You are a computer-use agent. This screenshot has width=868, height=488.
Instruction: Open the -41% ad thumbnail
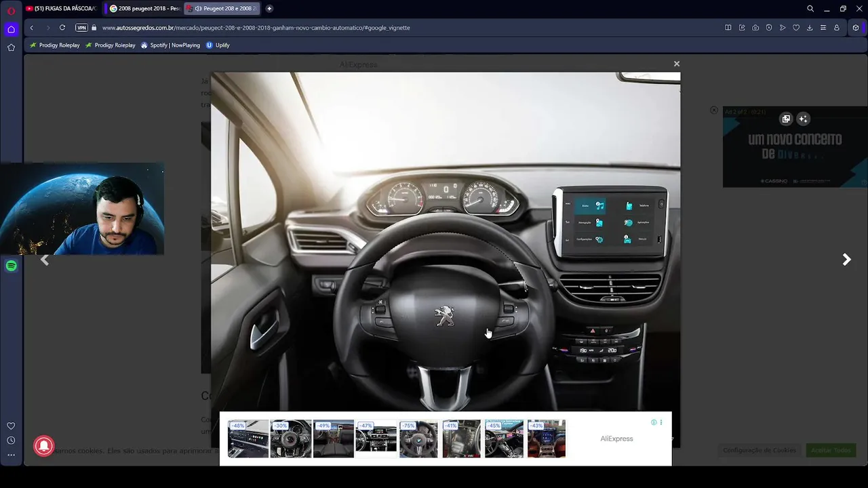coord(461,439)
